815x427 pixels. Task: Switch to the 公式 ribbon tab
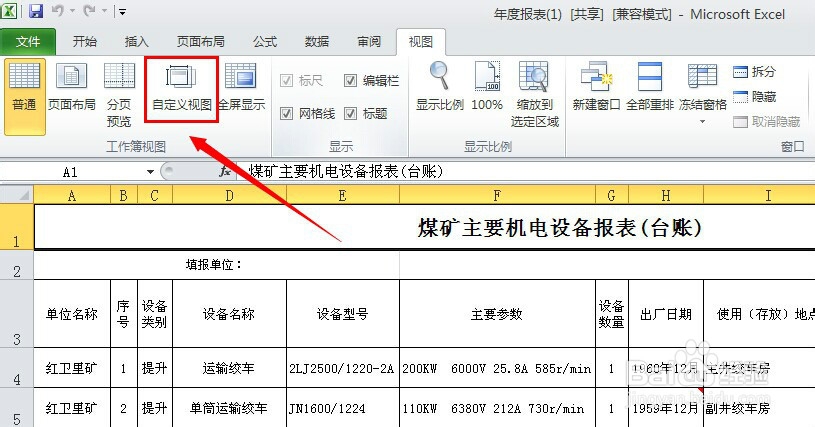click(x=265, y=42)
